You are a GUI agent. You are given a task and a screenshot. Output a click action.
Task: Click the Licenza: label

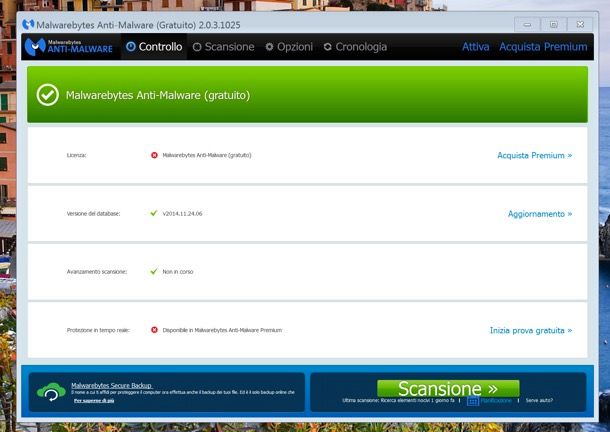pos(76,155)
